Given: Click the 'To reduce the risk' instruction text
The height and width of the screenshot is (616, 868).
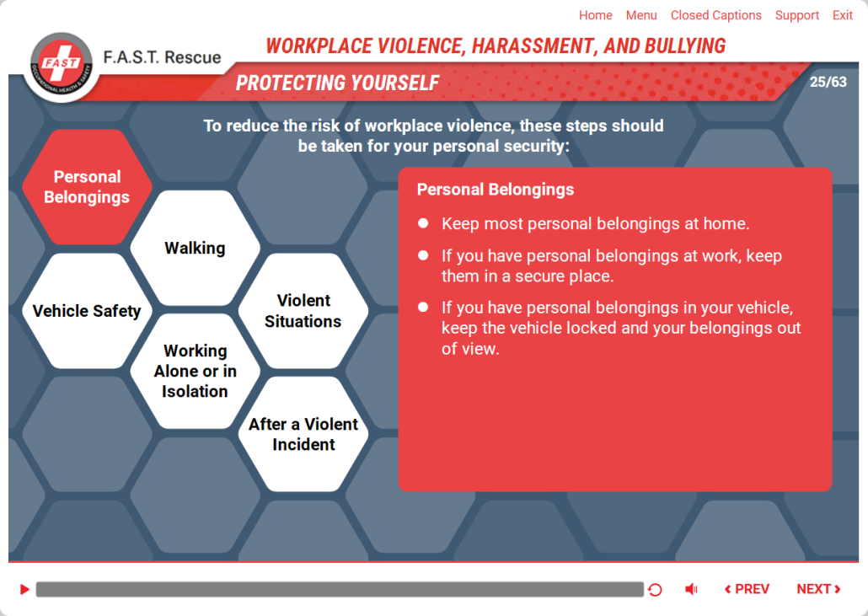Looking at the screenshot, I should coord(433,136).
